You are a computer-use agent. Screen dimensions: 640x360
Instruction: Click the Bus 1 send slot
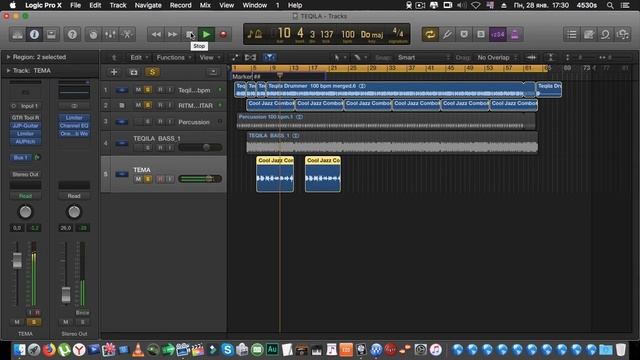tap(21, 157)
